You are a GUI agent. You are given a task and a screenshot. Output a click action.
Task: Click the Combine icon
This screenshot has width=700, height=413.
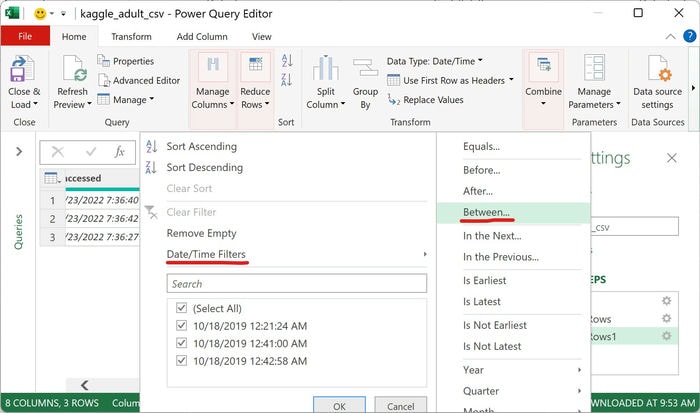[543, 65]
